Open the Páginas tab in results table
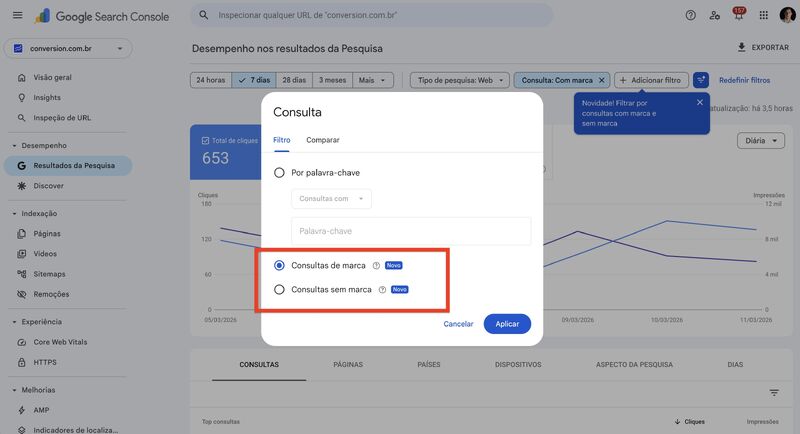Screen dimensions: 800x434 coord(348,365)
